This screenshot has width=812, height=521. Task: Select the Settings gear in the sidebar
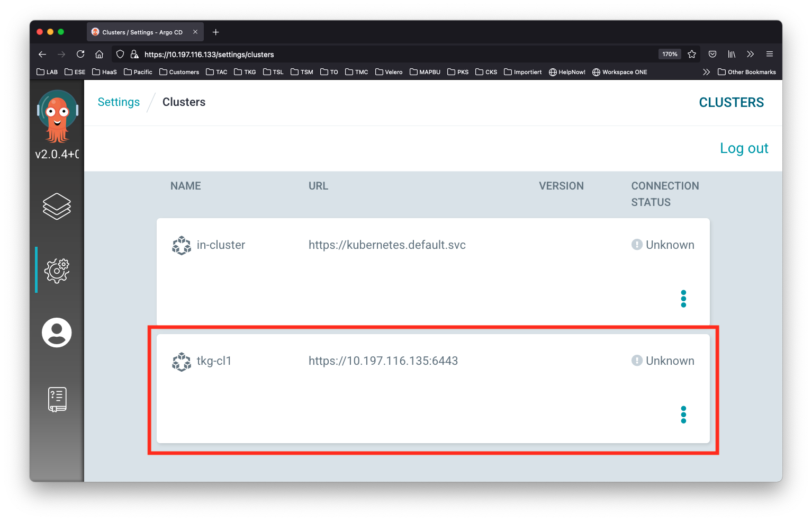(x=56, y=270)
